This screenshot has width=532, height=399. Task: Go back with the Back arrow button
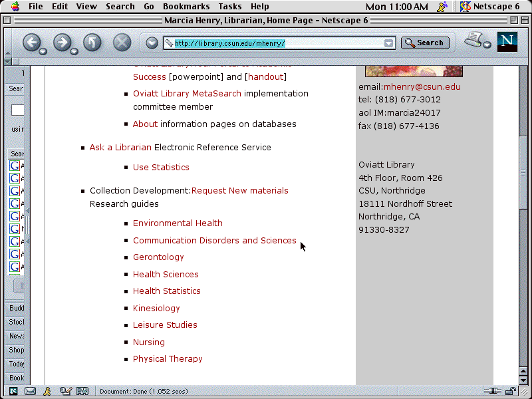[31, 43]
